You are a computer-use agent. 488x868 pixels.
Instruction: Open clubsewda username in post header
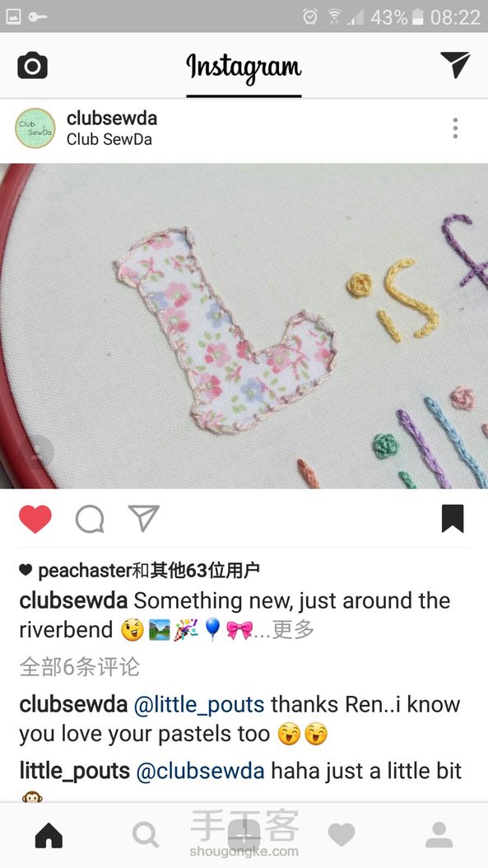[112, 118]
